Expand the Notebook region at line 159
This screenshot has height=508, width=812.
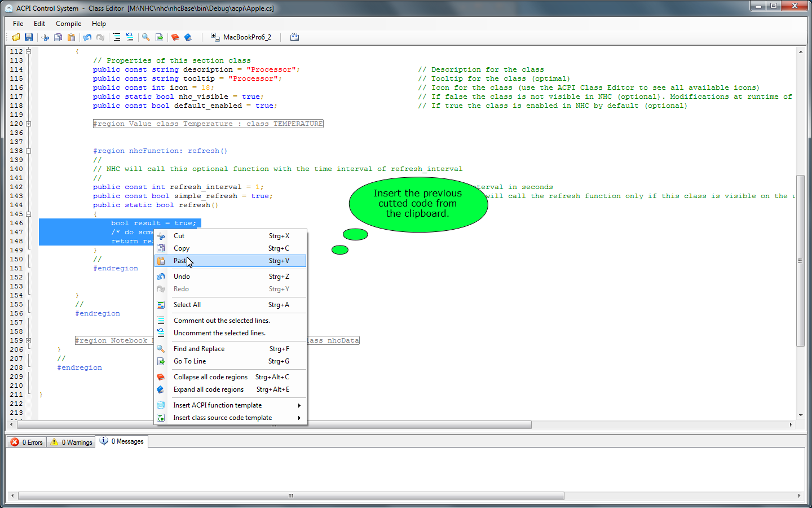tap(28, 340)
